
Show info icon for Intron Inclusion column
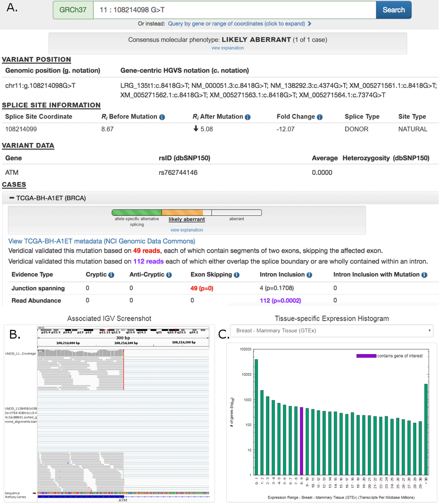pyautogui.click(x=309, y=275)
